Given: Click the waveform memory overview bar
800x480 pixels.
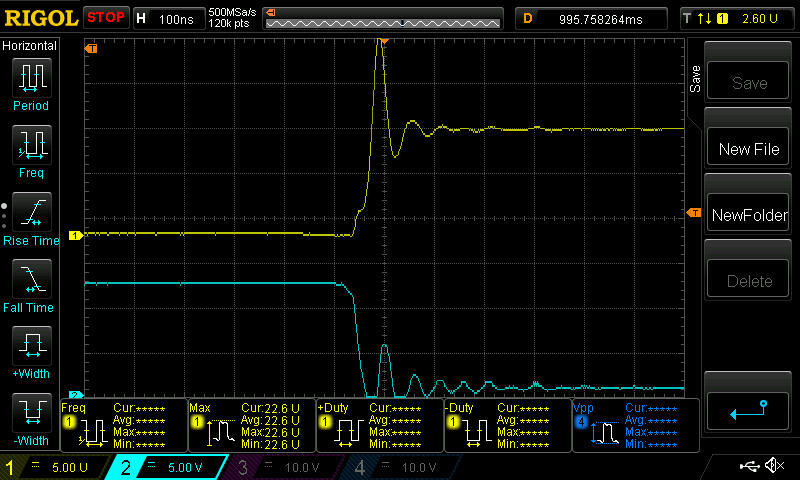Looking at the screenshot, I should [x=383, y=23].
